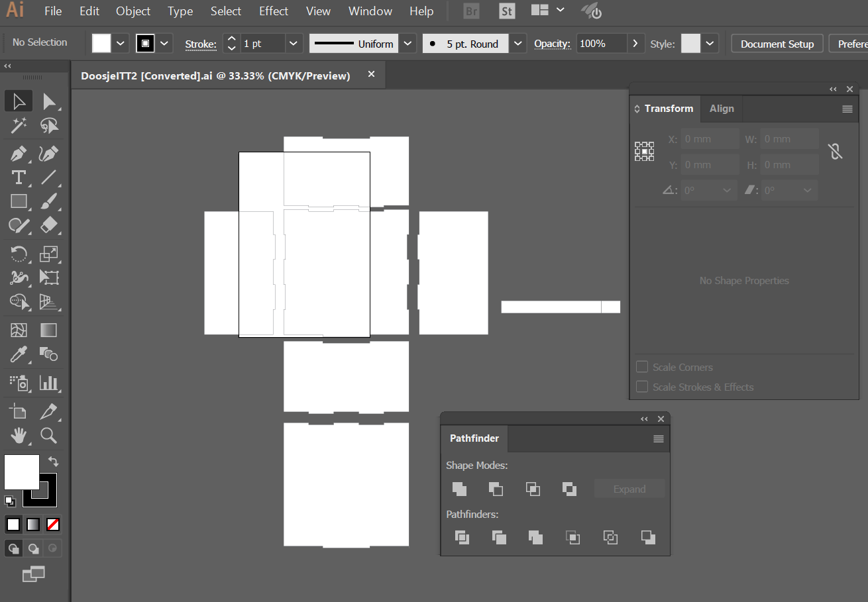868x602 pixels.
Task: Select the Column Graph tool
Action: (x=49, y=382)
